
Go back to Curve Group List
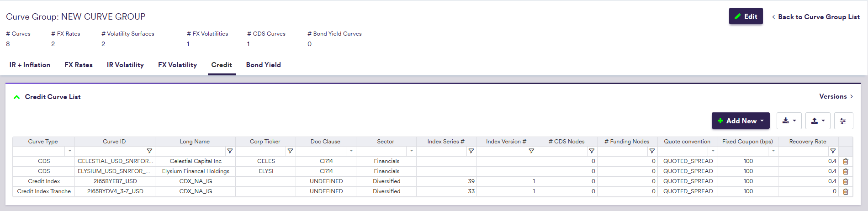click(815, 17)
